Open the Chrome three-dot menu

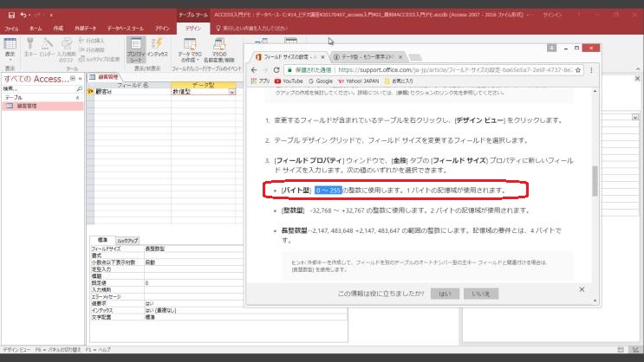[x=591, y=70]
